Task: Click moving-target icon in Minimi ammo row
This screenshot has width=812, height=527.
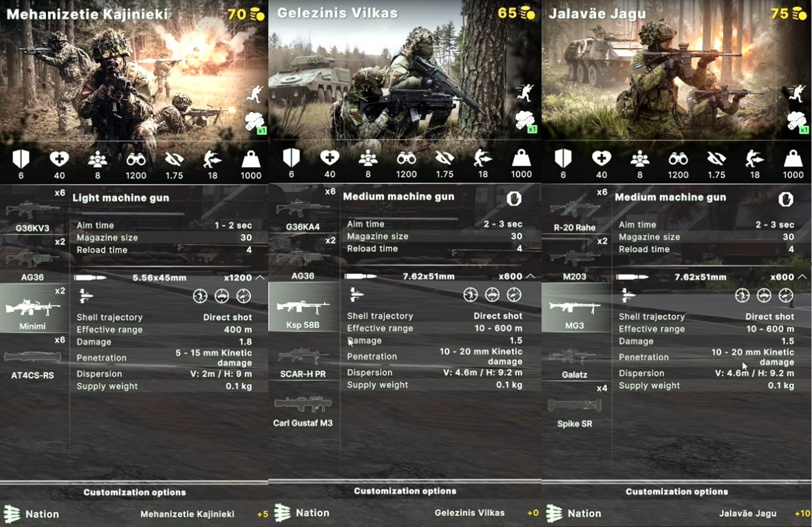Action: [x=200, y=296]
